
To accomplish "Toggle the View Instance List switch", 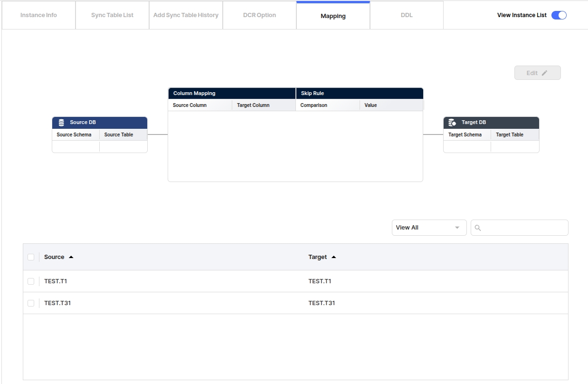I will (x=559, y=15).
